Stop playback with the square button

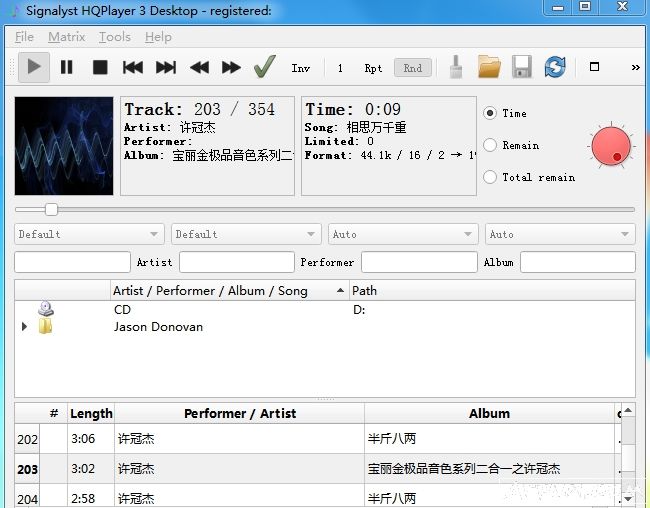click(x=100, y=67)
